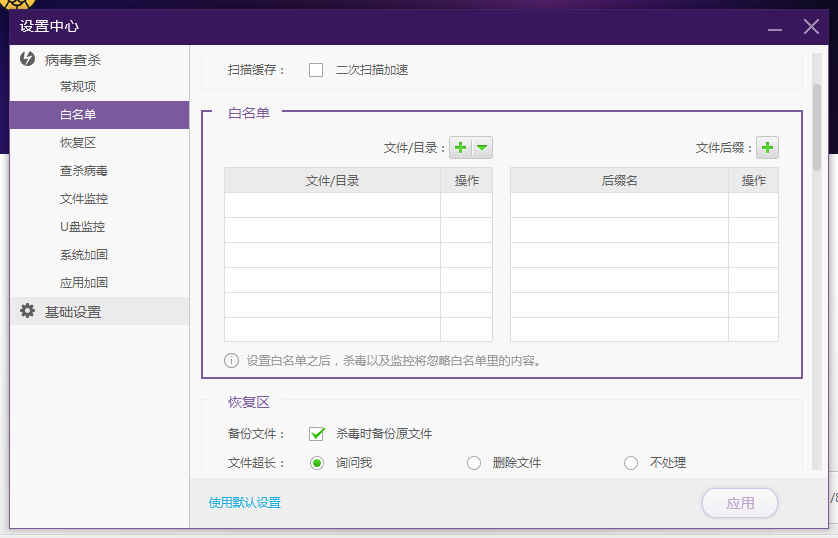This screenshot has width=838, height=538.
Task: Click the info icon below whitelist table
Action: pyautogui.click(x=232, y=360)
